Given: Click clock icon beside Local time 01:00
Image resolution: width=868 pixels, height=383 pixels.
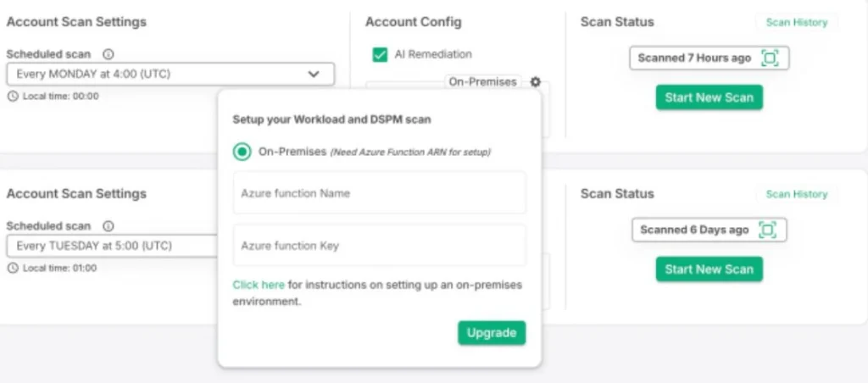Looking at the screenshot, I should pyautogui.click(x=12, y=268).
